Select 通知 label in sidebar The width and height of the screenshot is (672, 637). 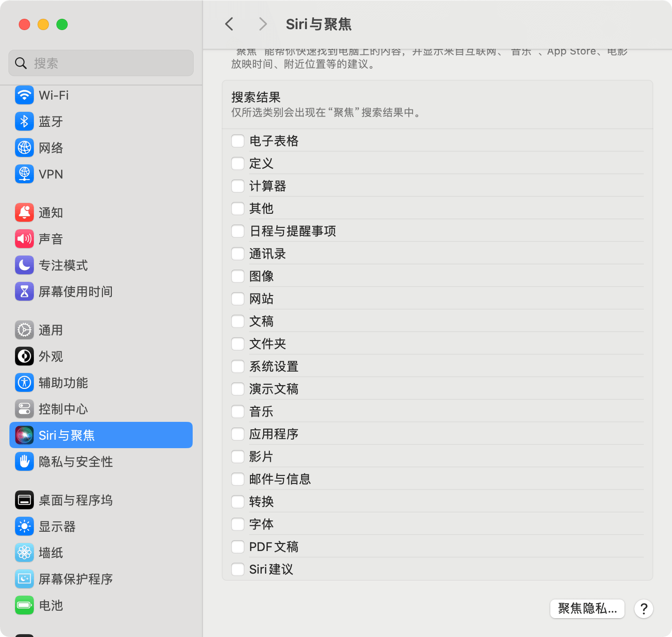coord(51,213)
